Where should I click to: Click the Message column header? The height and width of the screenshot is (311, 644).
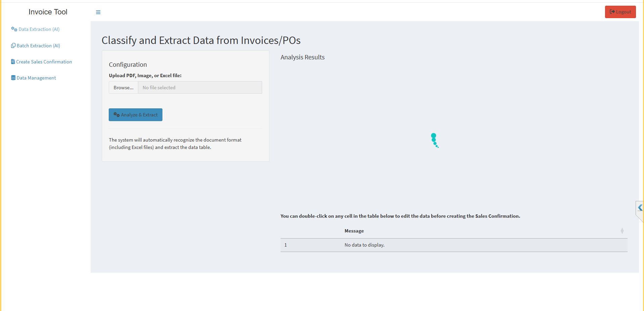pos(354,231)
